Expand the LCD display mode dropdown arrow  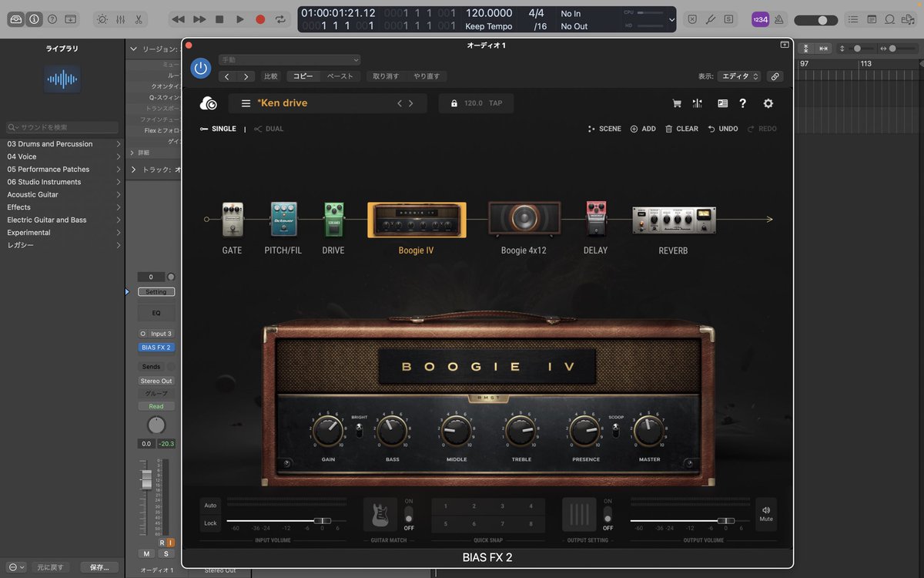[672, 19]
